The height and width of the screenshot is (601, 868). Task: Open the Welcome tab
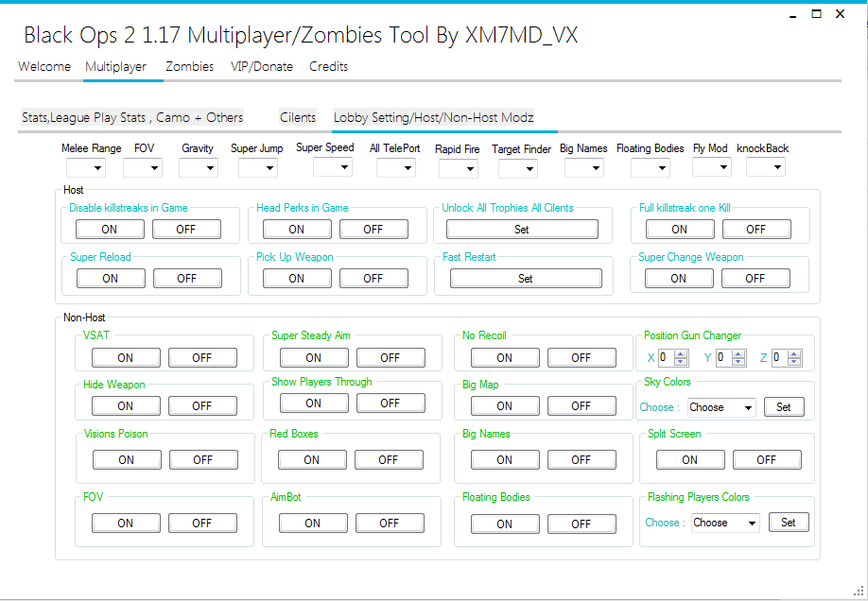tap(44, 66)
